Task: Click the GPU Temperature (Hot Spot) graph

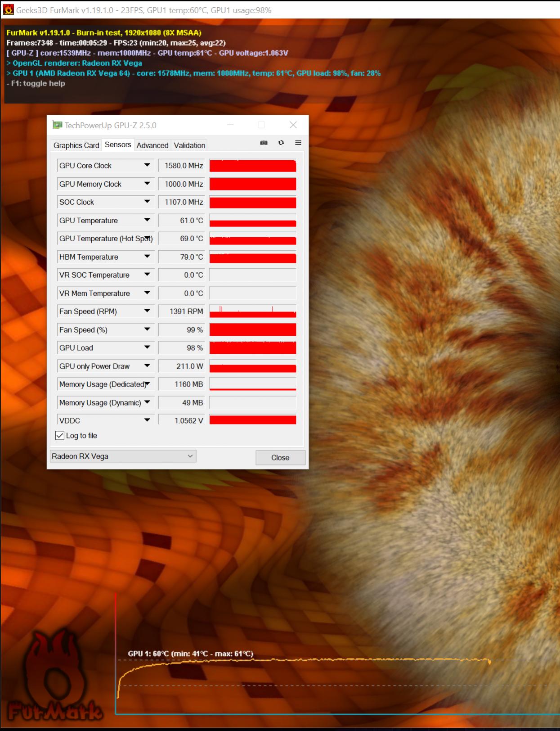Action: coord(253,239)
